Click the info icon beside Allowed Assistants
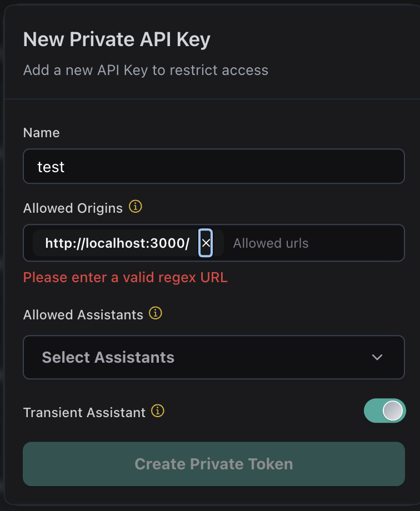 point(156,314)
